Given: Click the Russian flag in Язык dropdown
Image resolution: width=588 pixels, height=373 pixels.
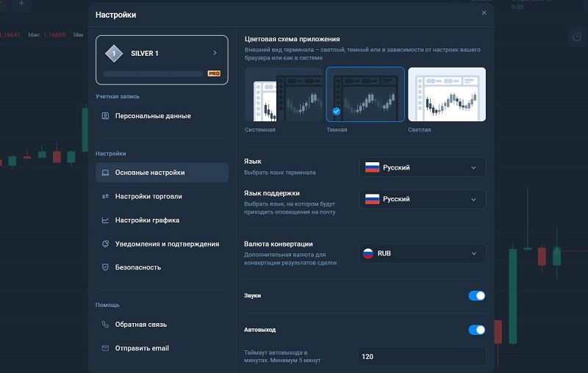Looking at the screenshot, I should click(372, 167).
